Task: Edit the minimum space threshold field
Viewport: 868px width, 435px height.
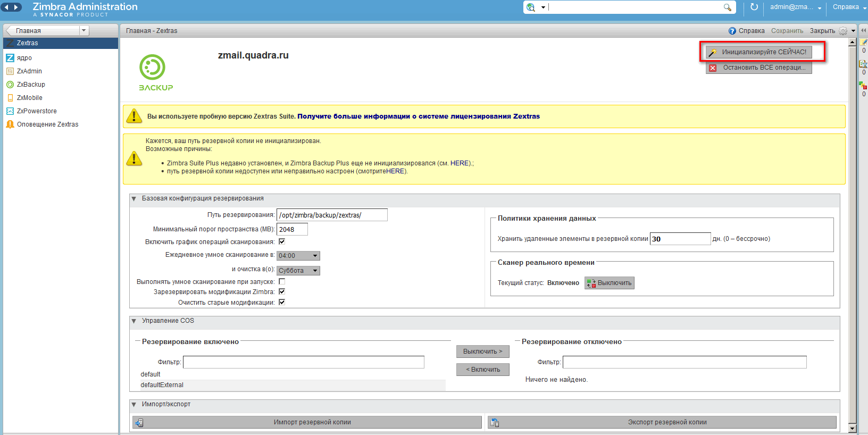Action: tap(292, 229)
